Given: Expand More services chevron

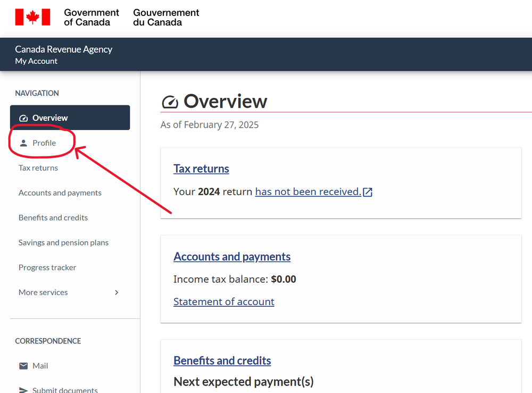Looking at the screenshot, I should [117, 292].
